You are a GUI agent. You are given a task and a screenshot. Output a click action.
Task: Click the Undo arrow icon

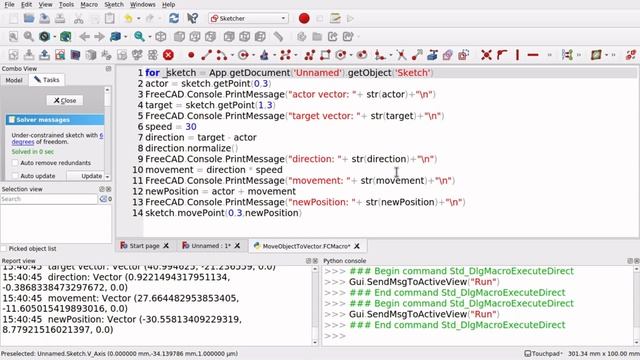click(x=128, y=18)
